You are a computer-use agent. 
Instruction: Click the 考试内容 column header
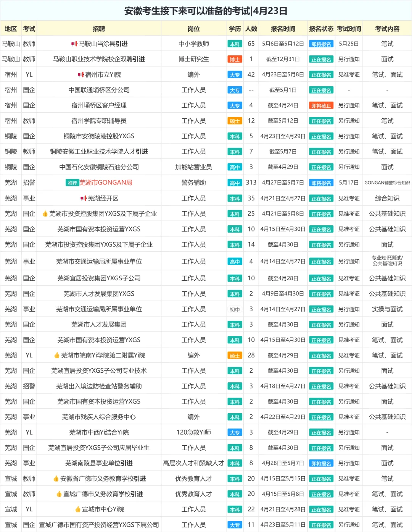pos(387,28)
